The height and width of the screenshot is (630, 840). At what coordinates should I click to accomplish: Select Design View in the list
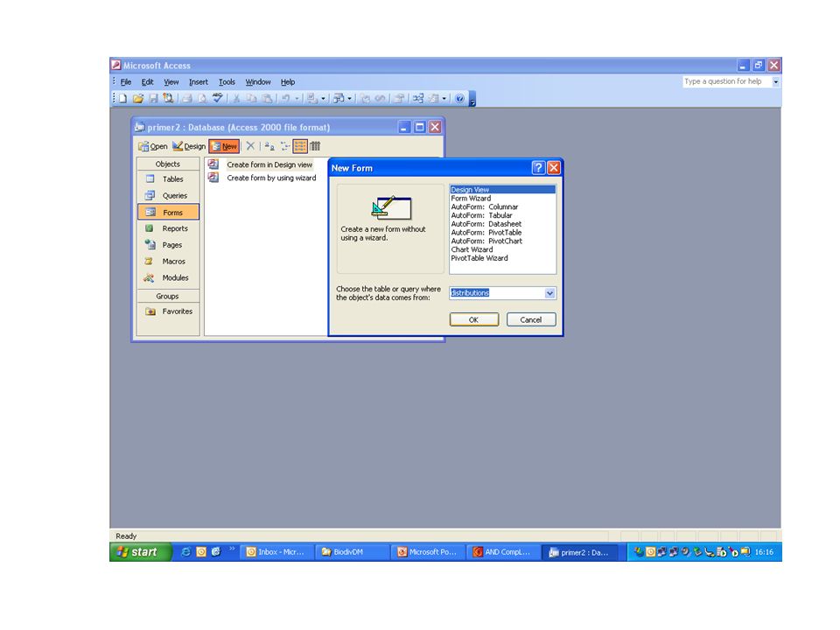(x=502, y=190)
